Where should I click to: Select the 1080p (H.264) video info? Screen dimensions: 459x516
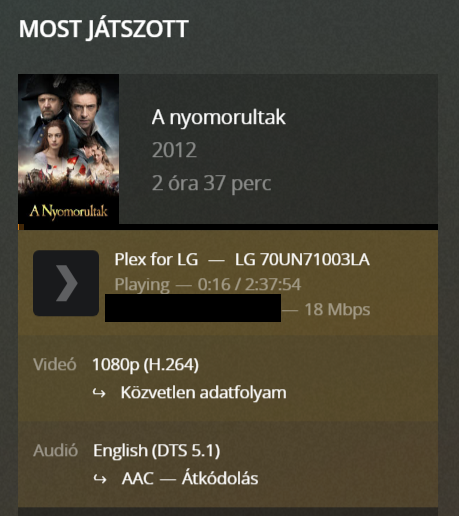click(x=145, y=364)
